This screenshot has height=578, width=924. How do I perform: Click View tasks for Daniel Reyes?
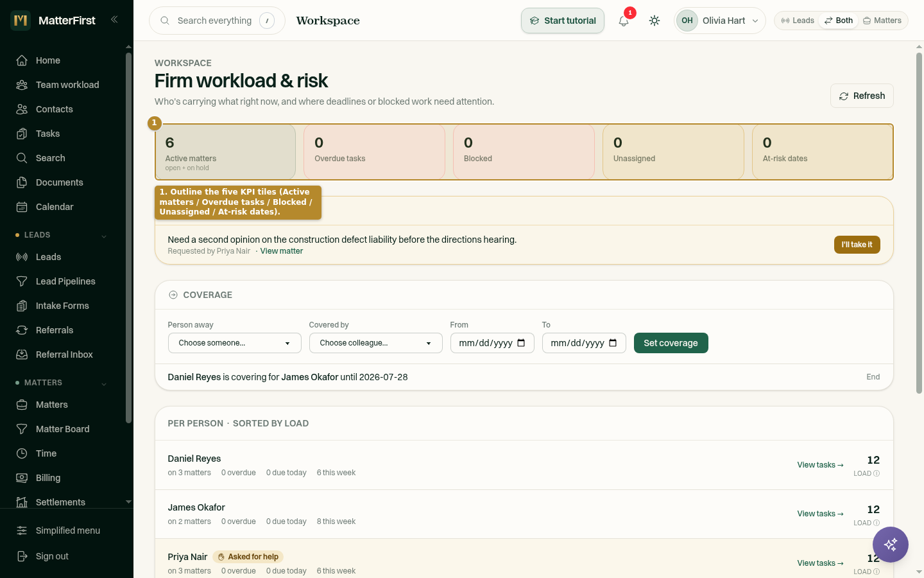[820, 465]
